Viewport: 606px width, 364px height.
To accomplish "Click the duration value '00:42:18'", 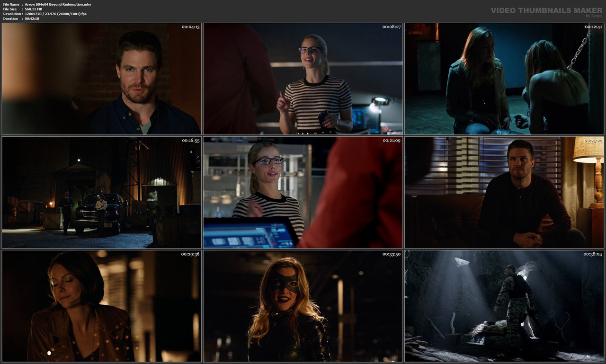I will pos(32,18).
